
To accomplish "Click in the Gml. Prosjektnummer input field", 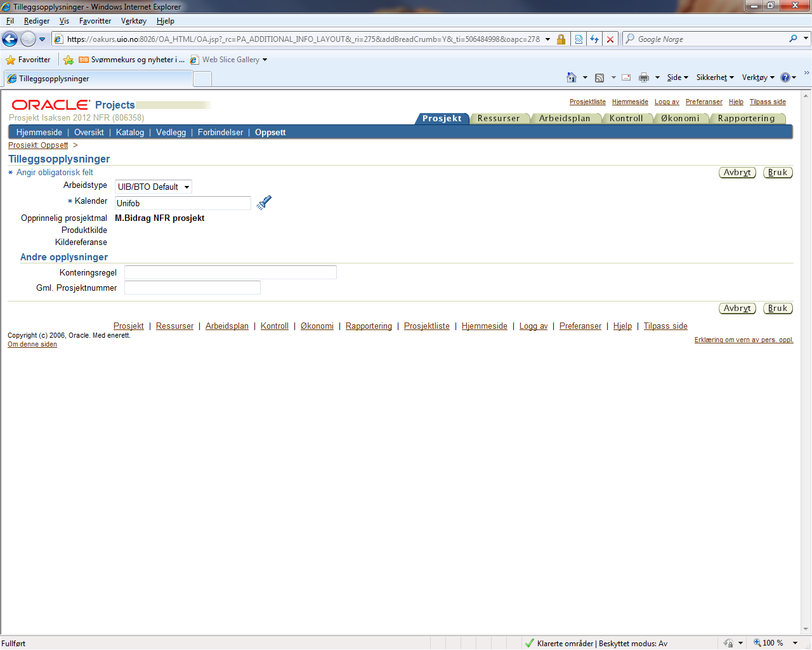I will (x=192, y=288).
